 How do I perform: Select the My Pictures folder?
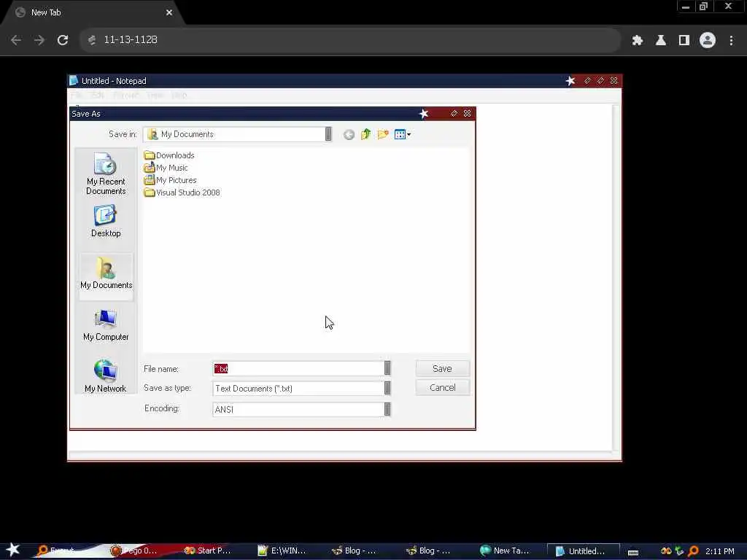(x=170, y=180)
